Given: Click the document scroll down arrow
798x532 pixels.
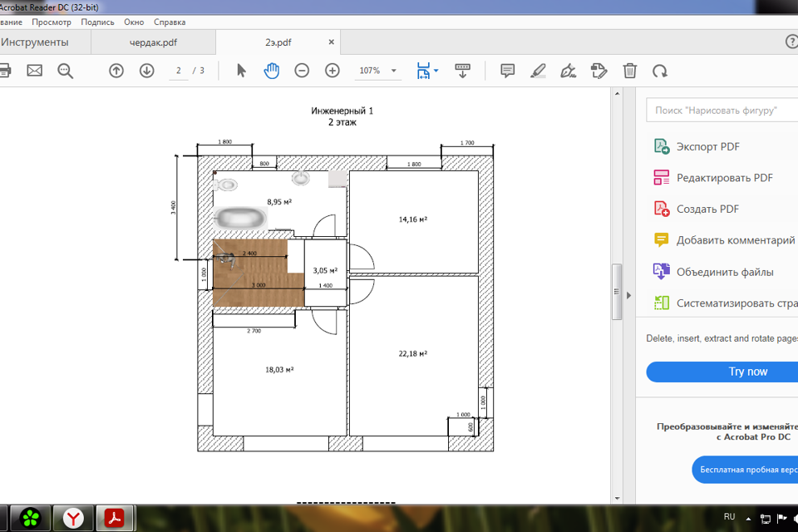Looking at the screenshot, I should coord(618,499).
